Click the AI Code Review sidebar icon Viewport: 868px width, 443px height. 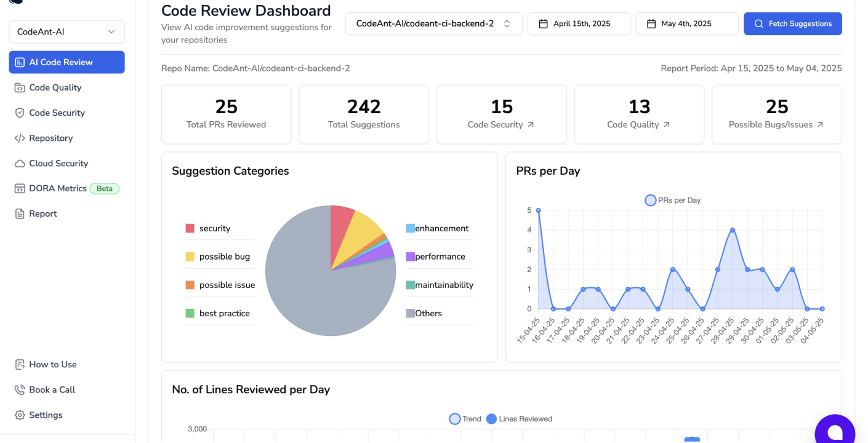tap(20, 62)
